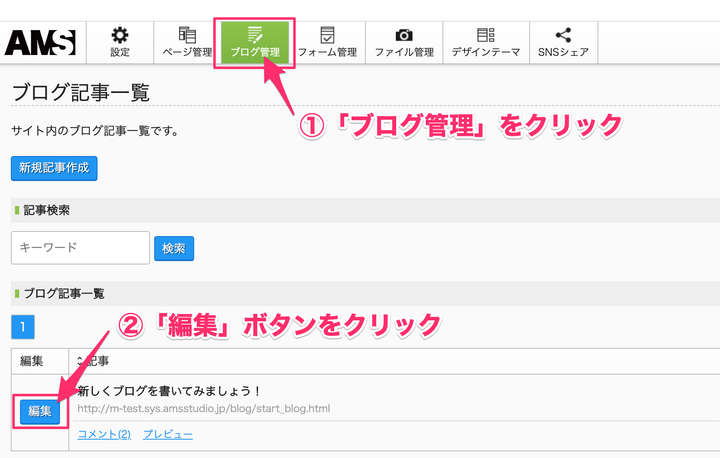Open the プレビュー link
The width and height of the screenshot is (720, 458).
coord(167,434)
